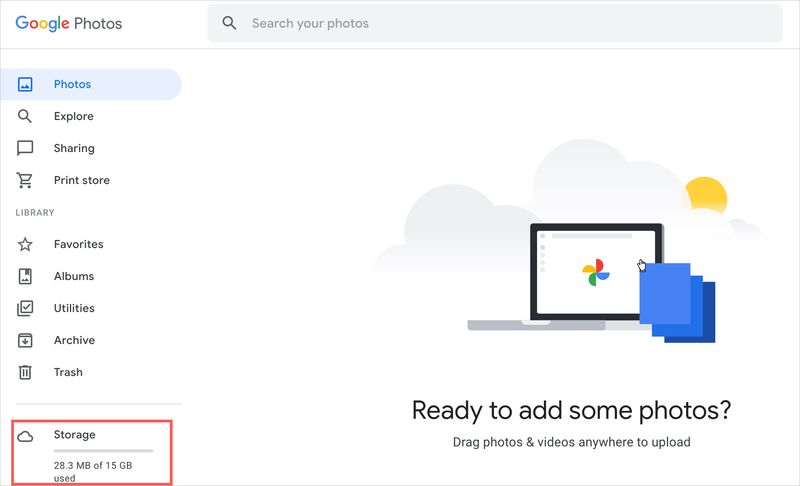Click 'Drag photos & videos anywhere to upload' text
Viewport: 800px width, 486px height.
571,442
